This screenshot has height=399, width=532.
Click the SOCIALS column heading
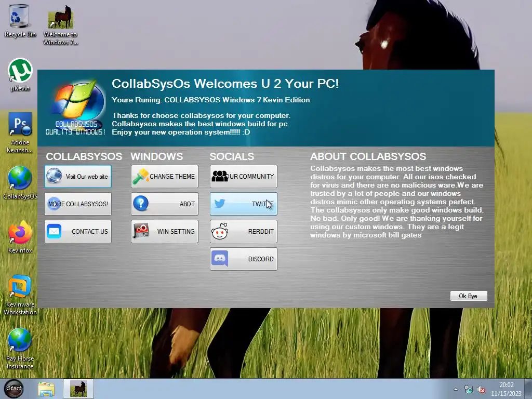232,156
